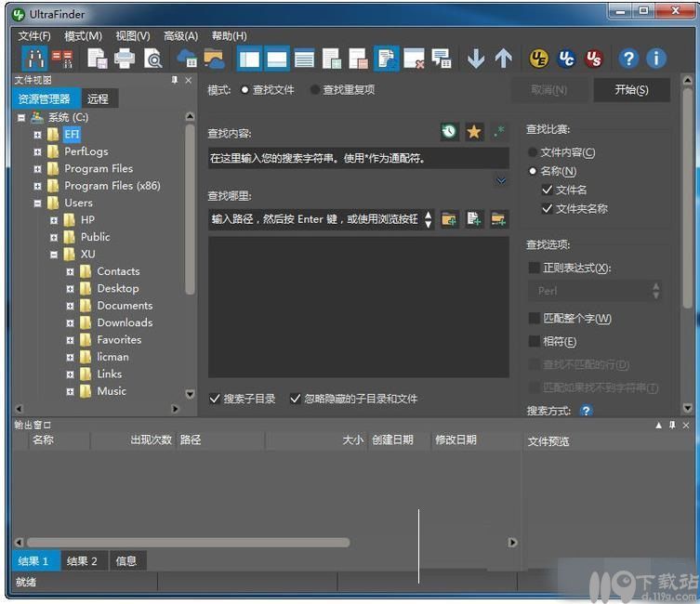This screenshot has width=700, height=604.
Task: Click the search method help icon
Action: coord(586,411)
